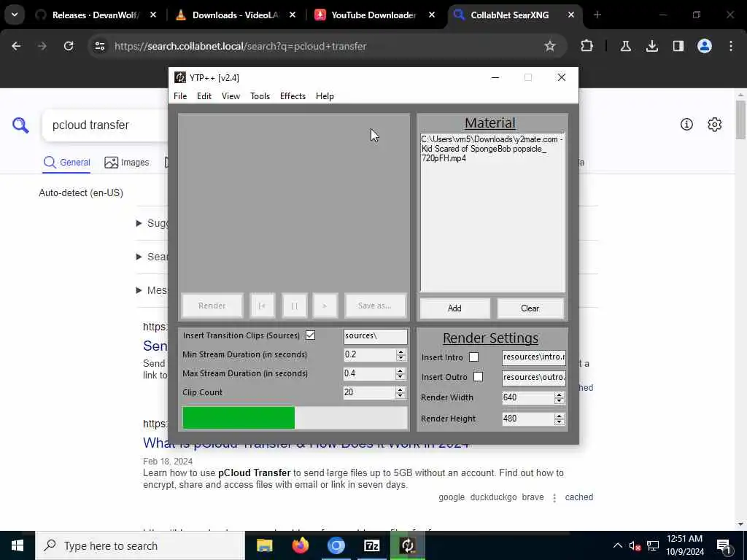Expand the Suggestions disclosure triangle

point(139,223)
